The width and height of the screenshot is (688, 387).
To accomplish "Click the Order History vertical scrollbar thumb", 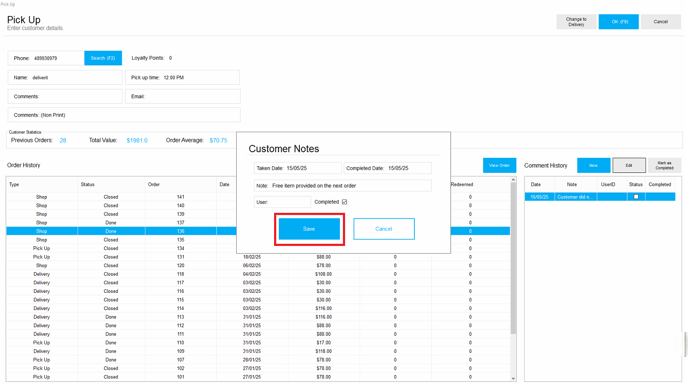I will click(x=513, y=259).
